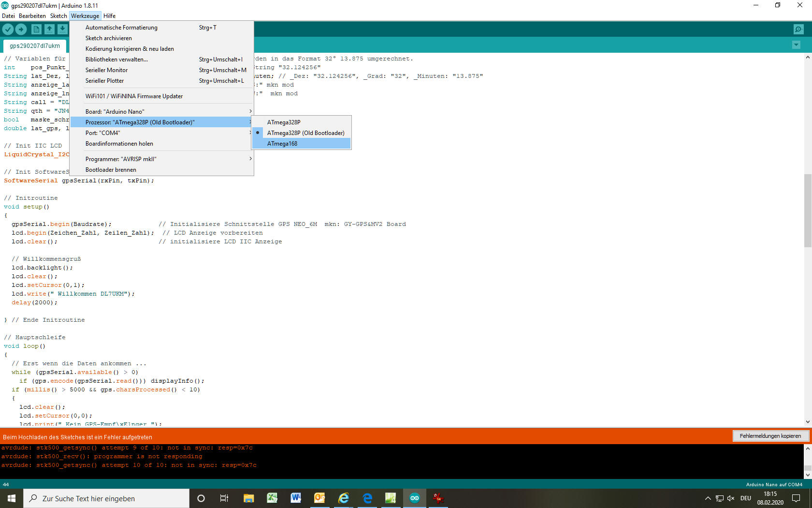Select ATmega168 processor option
812x508 pixels.
[x=302, y=144]
